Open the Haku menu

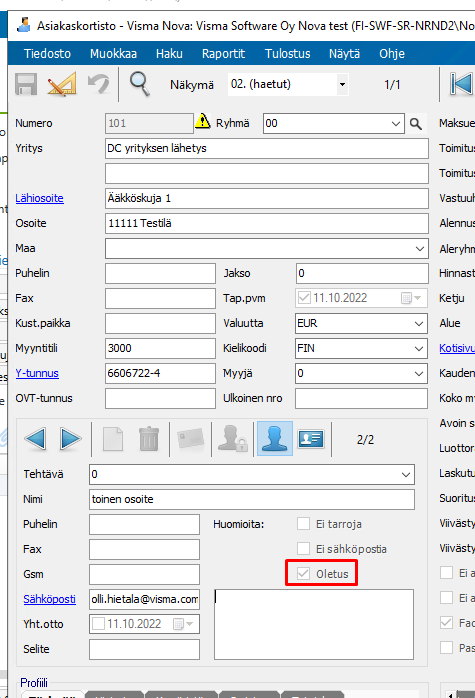[x=169, y=53]
